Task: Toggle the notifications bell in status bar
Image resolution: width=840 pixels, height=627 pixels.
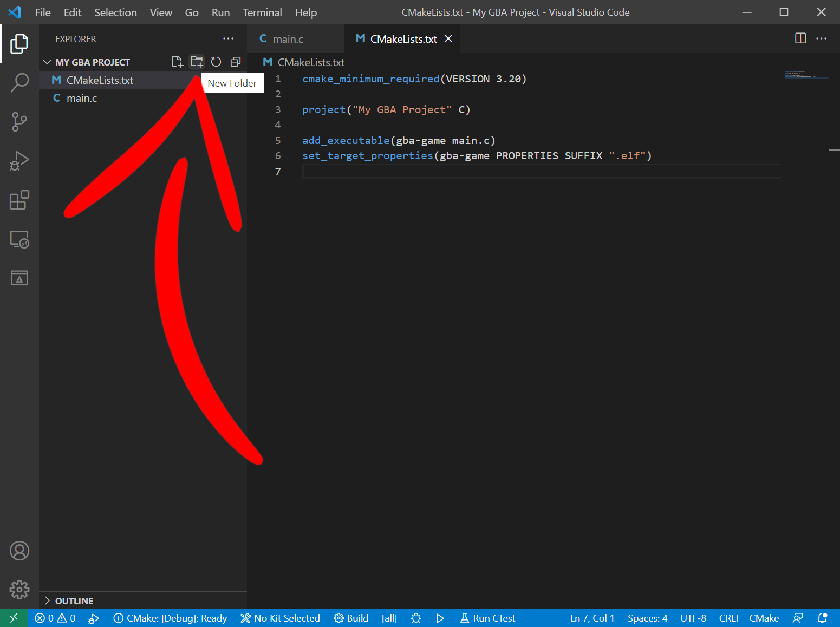Action: [x=823, y=618]
